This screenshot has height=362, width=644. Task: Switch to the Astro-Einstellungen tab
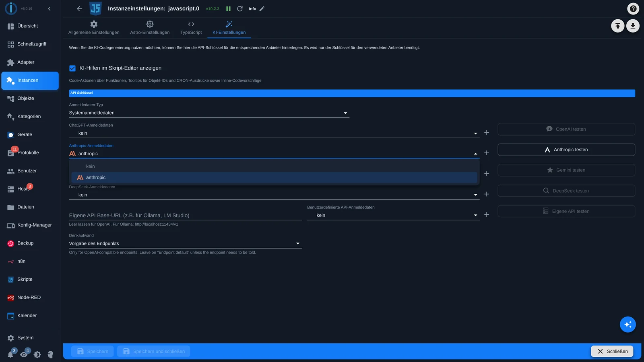coord(150,28)
